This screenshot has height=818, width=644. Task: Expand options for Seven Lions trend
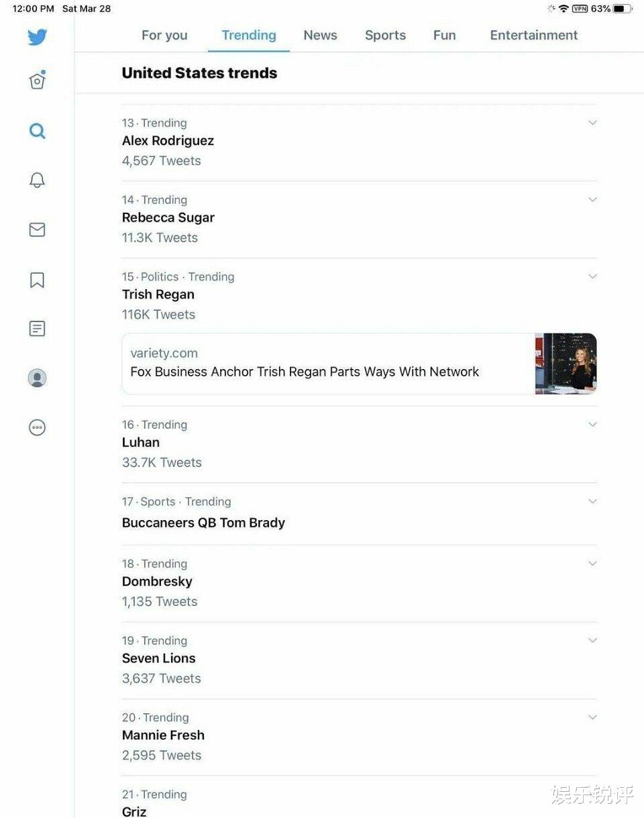coord(592,641)
